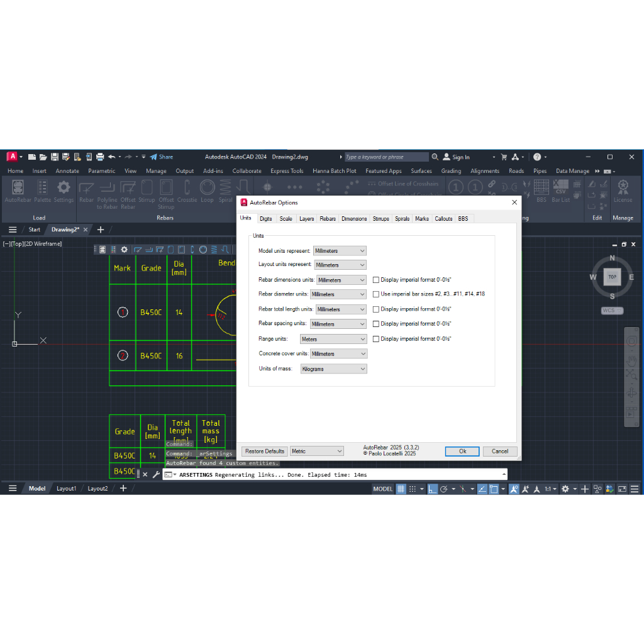
Task: Select the Stirrup tool in ribbon
Action: click(x=147, y=191)
